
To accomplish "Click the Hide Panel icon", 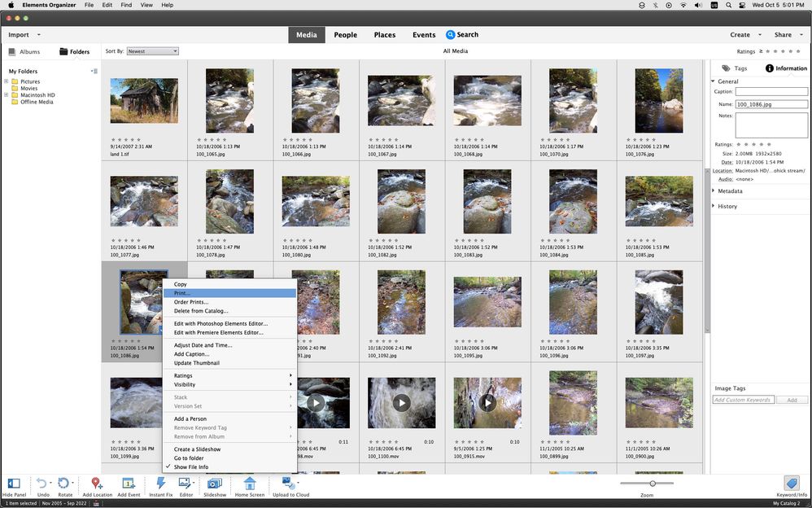I will 14,483.
